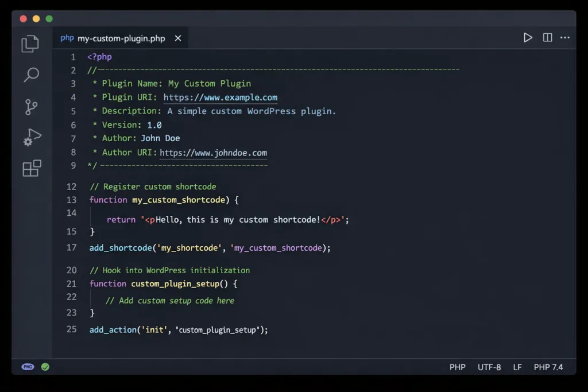Open https://www.example.com link

click(x=220, y=98)
